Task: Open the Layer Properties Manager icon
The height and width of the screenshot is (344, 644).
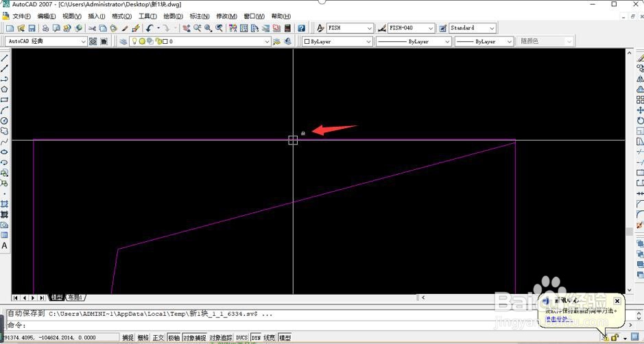Action: (123, 41)
